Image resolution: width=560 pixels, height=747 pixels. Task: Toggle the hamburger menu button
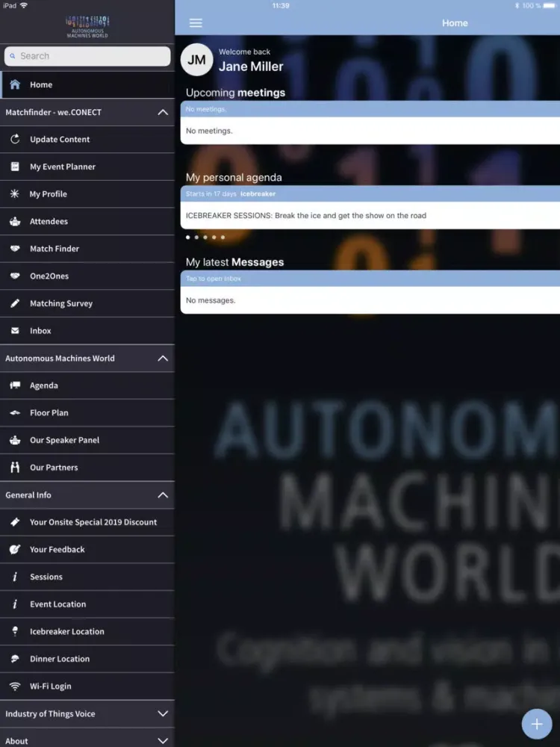(196, 23)
